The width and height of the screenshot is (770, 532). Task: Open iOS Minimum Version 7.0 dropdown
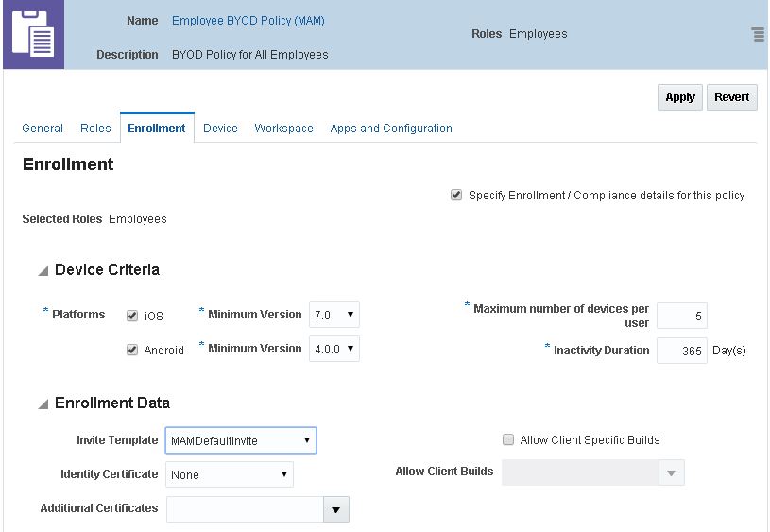pos(334,315)
